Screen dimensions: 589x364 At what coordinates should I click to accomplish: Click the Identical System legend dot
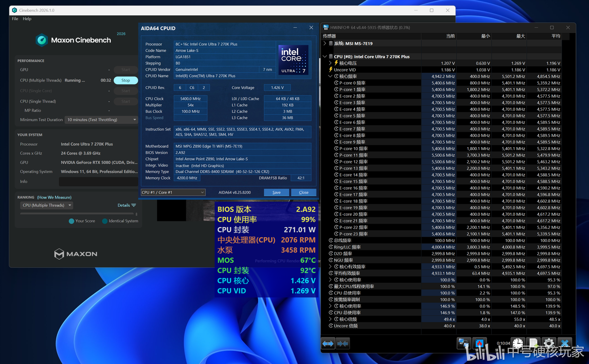[x=105, y=221]
